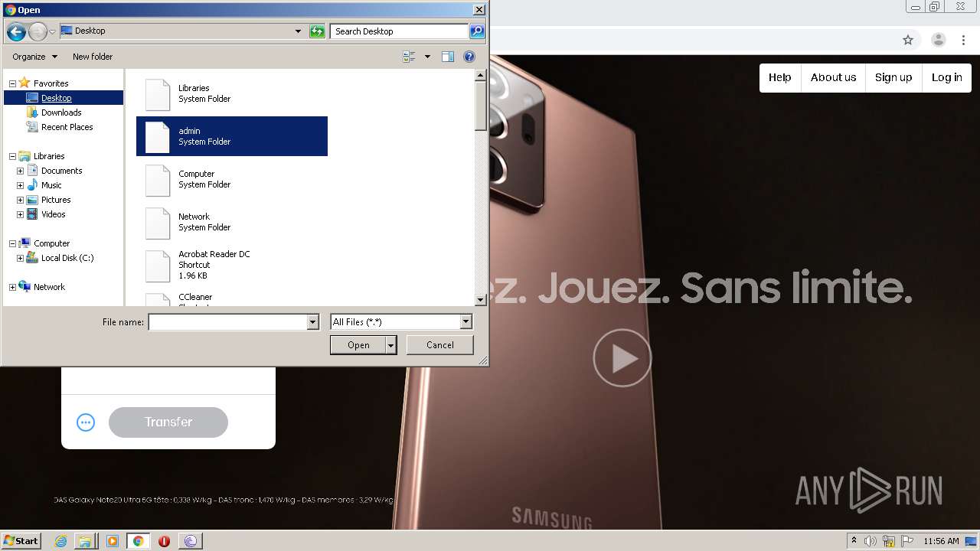Click the Back arrow in Open dialog
980x551 pixels.
[16, 31]
